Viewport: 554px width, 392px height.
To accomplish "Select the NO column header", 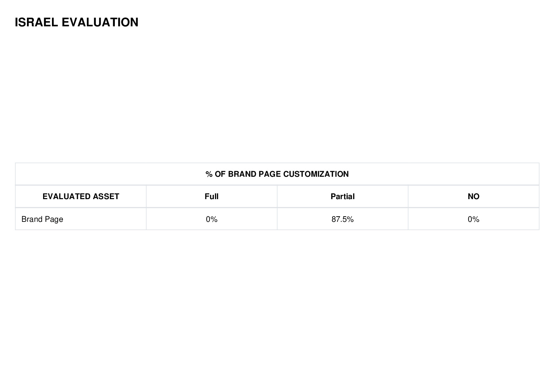I will click(x=473, y=196).
